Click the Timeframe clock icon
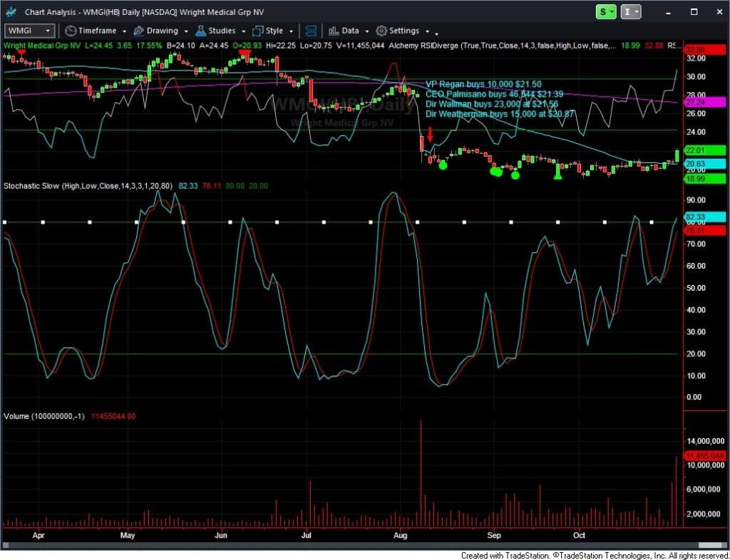This screenshot has width=730, height=560. click(x=71, y=31)
